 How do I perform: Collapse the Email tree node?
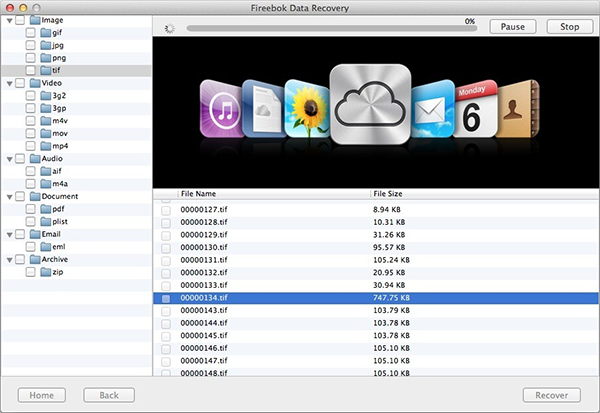pyautogui.click(x=10, y=234)
